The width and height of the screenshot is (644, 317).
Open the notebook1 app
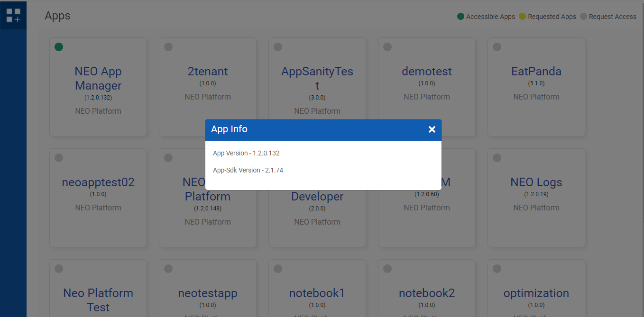tap(317, 293)
